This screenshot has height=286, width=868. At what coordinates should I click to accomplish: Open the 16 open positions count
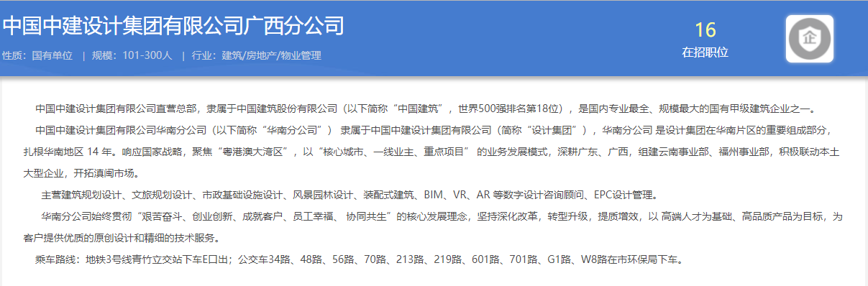point(705,30)
